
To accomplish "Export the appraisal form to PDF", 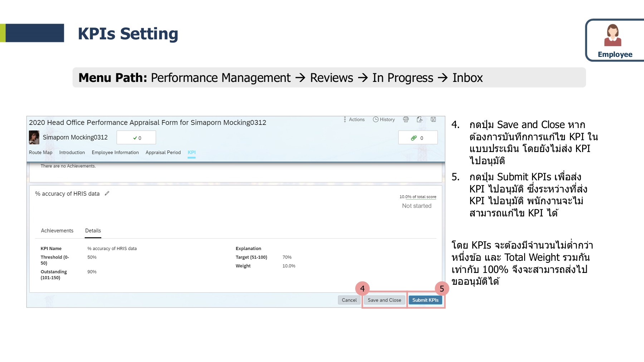I will pyautogui.click(x=419, y=119).
